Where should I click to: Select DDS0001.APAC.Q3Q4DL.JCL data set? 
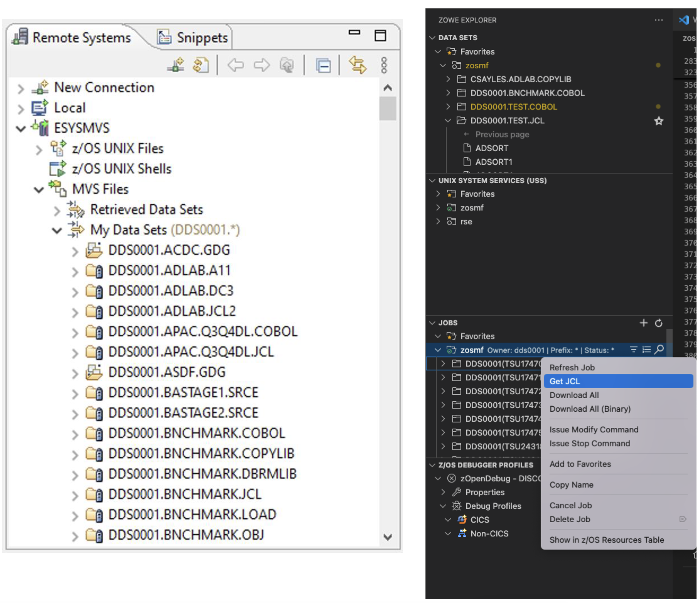191,352
